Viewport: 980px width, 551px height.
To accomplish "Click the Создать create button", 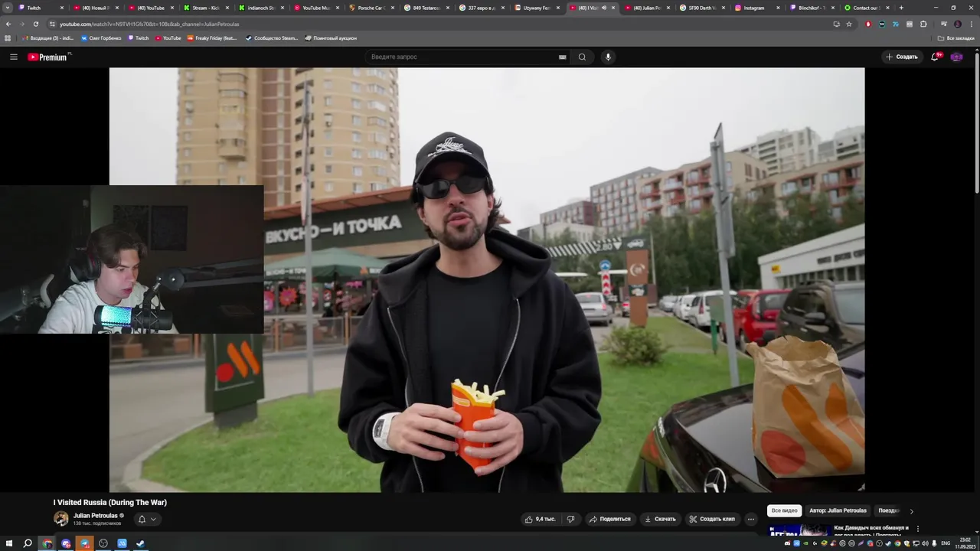I will tap(901, 57).
